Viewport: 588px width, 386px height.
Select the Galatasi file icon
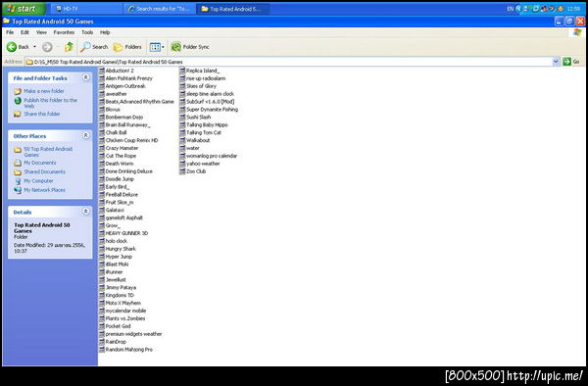pos(102,210)
